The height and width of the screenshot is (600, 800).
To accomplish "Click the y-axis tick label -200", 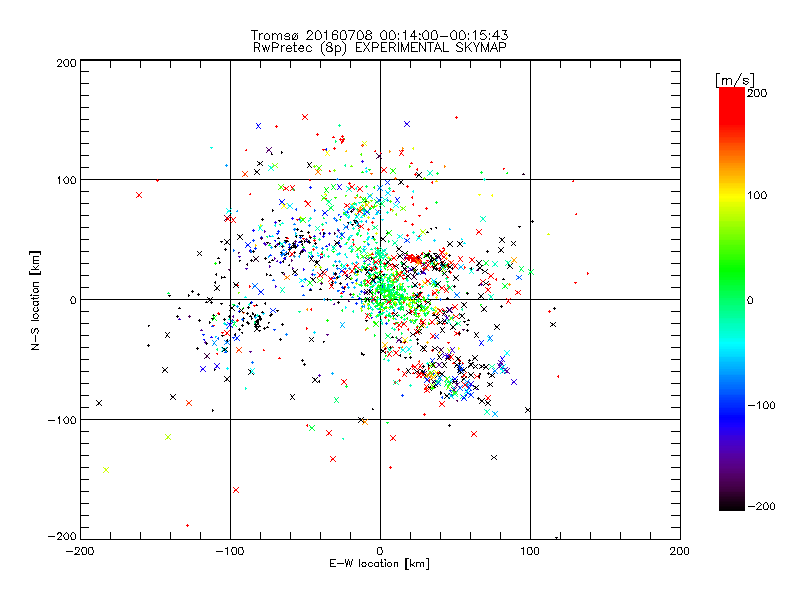I will [x=62, y=536].
